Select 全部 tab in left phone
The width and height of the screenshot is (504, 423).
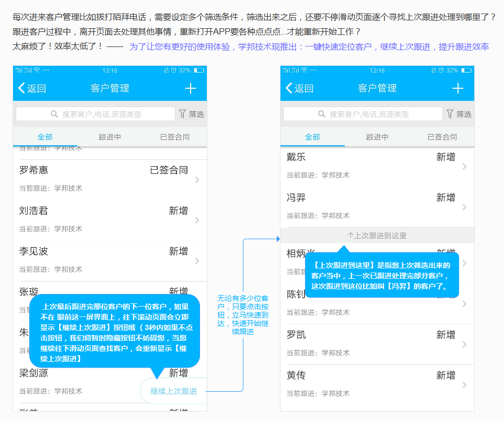[x=45, y=137]
